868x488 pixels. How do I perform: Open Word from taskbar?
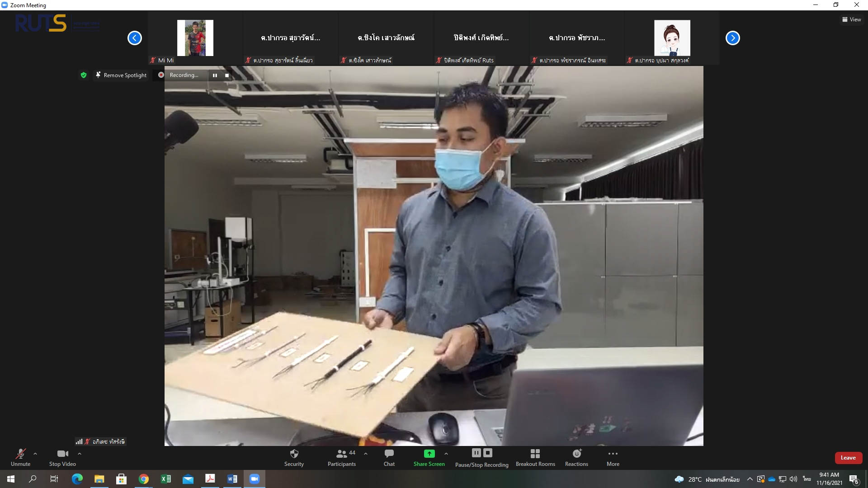click(x=232, y=479)
